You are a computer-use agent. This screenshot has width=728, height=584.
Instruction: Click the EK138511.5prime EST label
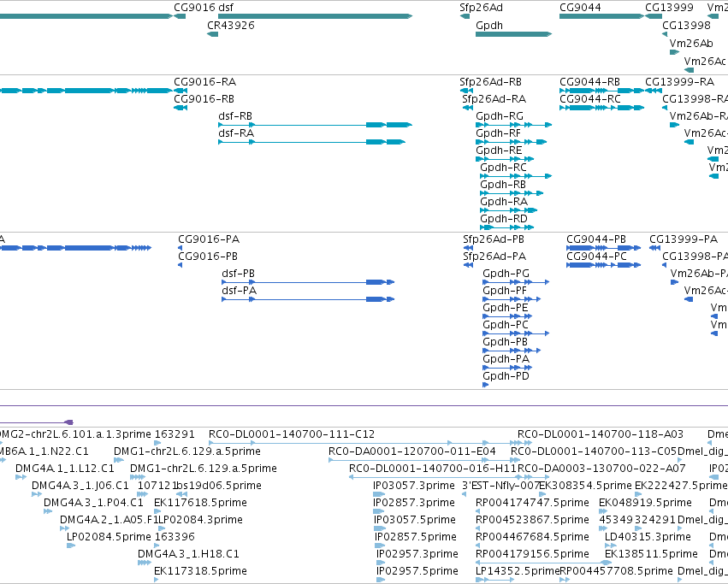click(x=651, y=554)
